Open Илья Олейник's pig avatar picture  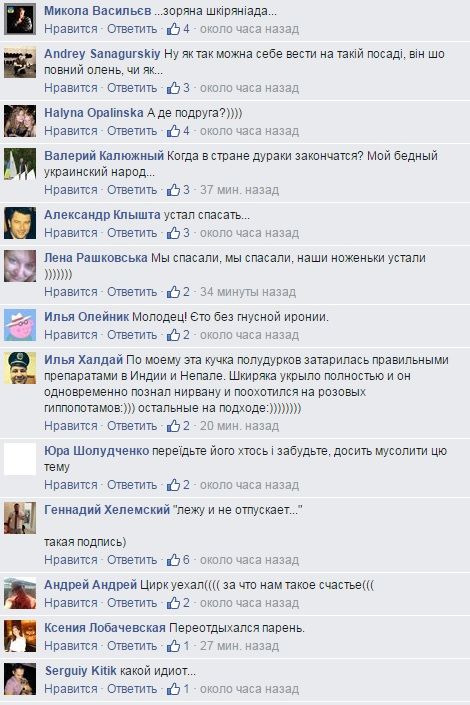pyautogui.click(x=20, y=325)
